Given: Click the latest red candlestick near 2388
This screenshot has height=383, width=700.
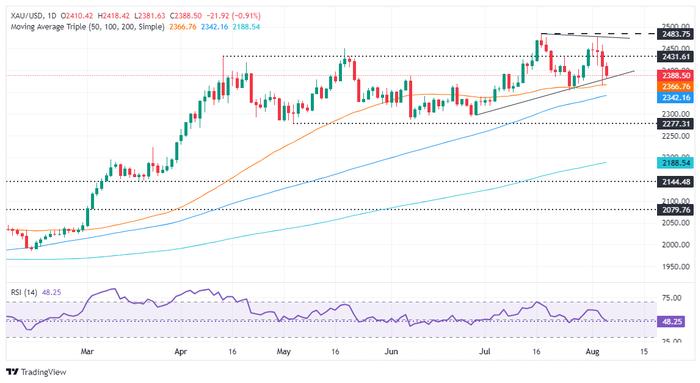Looking at the screenshot, I should [606, 71].
